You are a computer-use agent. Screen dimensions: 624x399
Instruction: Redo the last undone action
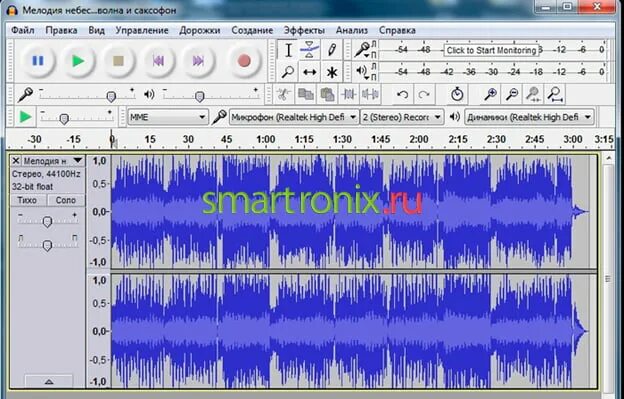[x=424, y=95]
